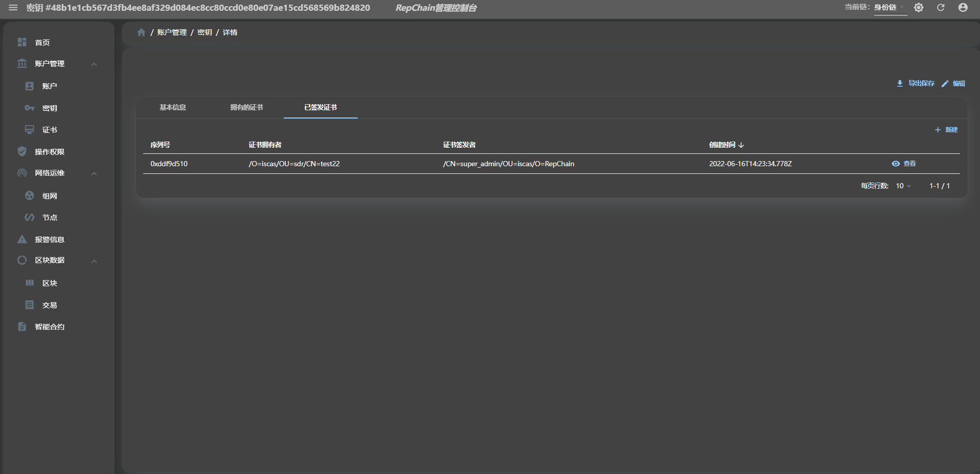Screen dimensions: 980x474
Task: Click timestamp 2022-06-16T14:23:34.778Z
Action: 750,164
